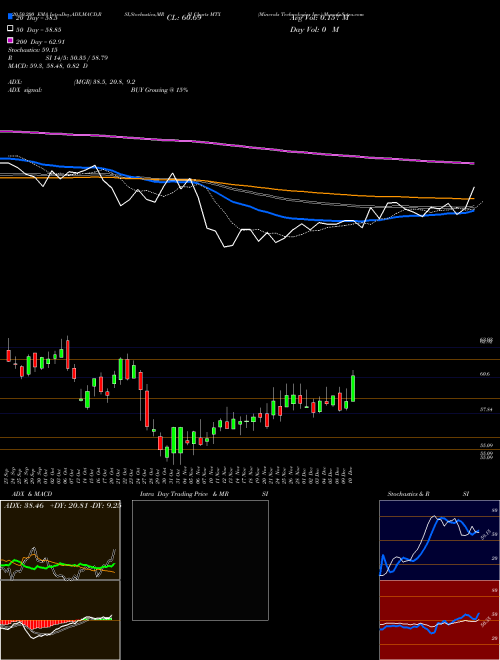Open the red RSI chart panel
500x660 pixels.
(x=439, y=620)
